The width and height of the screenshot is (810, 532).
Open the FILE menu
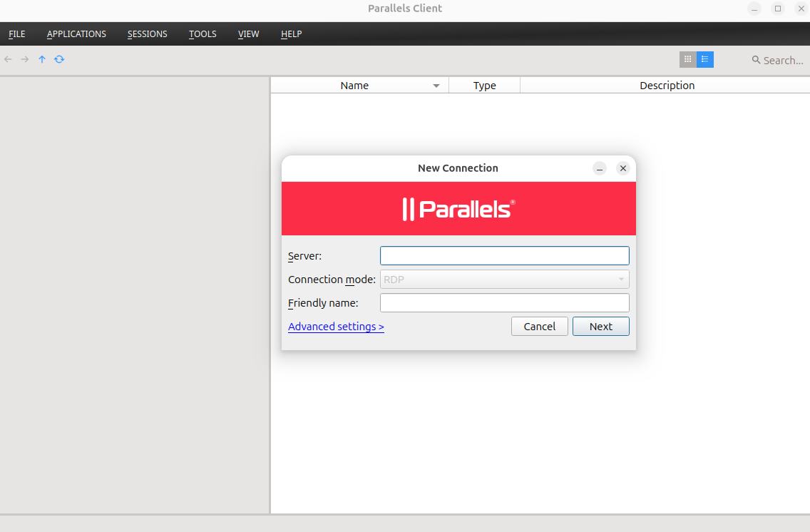(x=17, y=34)
